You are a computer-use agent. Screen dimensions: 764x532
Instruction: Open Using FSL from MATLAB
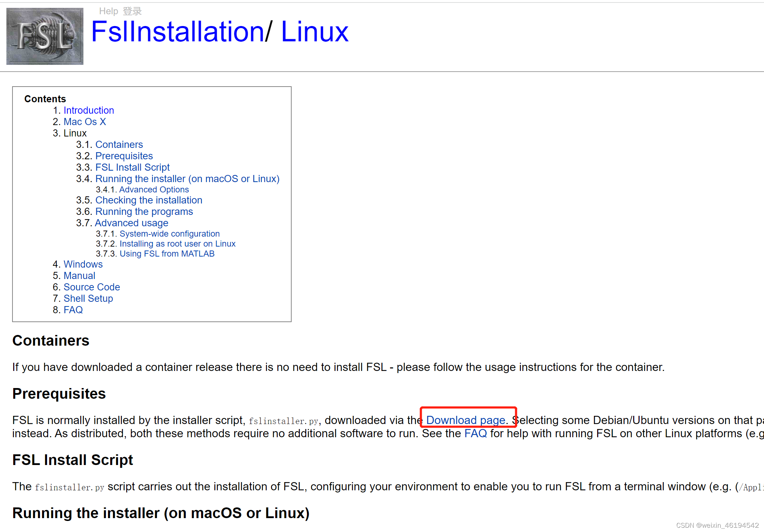click(x=167, y=254)
